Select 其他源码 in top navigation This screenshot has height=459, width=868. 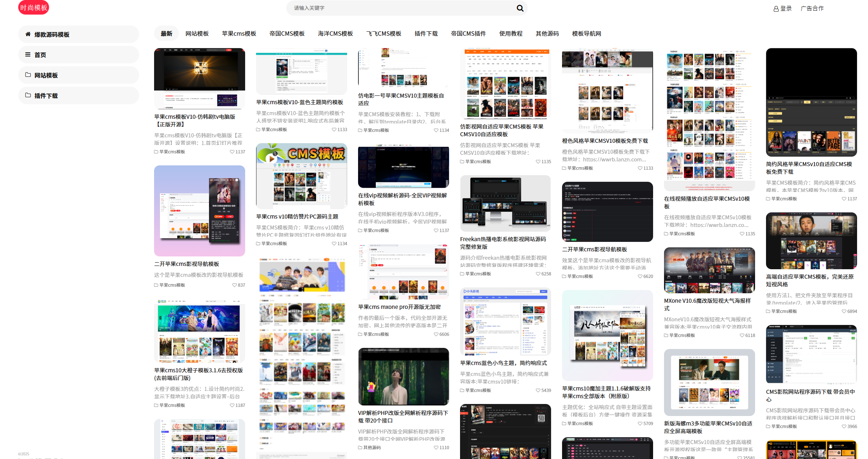(x=547, y=34)
